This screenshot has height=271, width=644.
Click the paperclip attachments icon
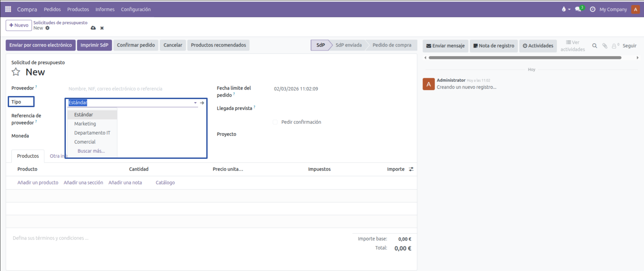pyautogui.click(x=605, y=46)
